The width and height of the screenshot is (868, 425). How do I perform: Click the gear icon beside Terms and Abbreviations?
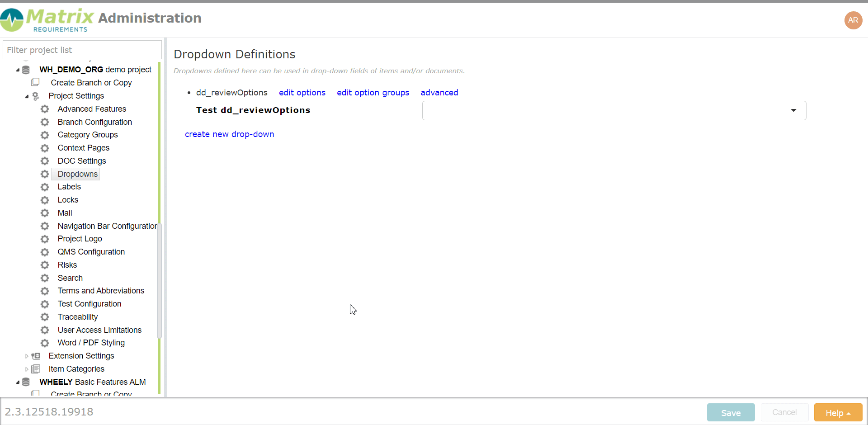click(x=45, y=291)
